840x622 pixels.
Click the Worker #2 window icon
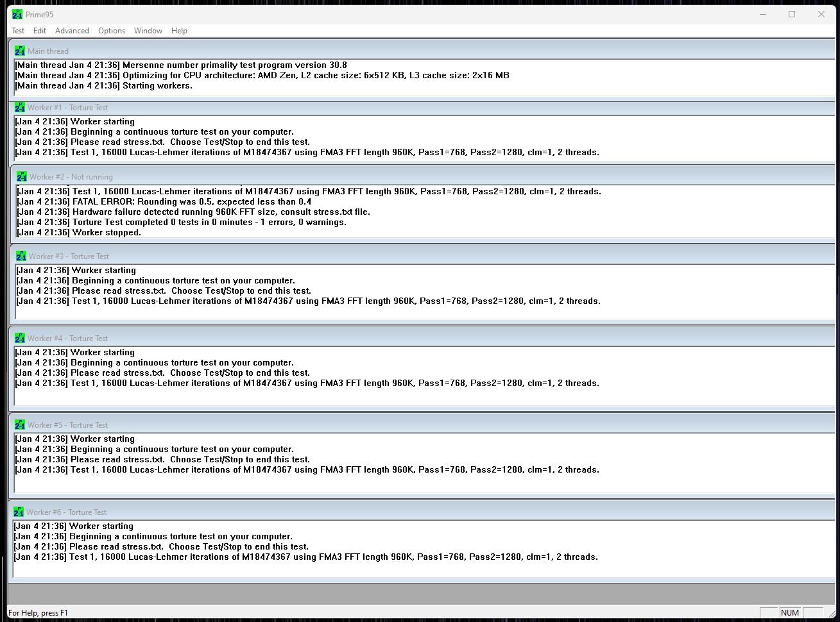coord(22,176)
